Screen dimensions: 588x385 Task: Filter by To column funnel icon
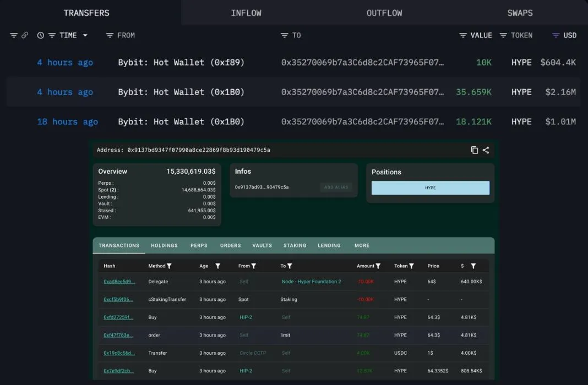tap(290, 266)
